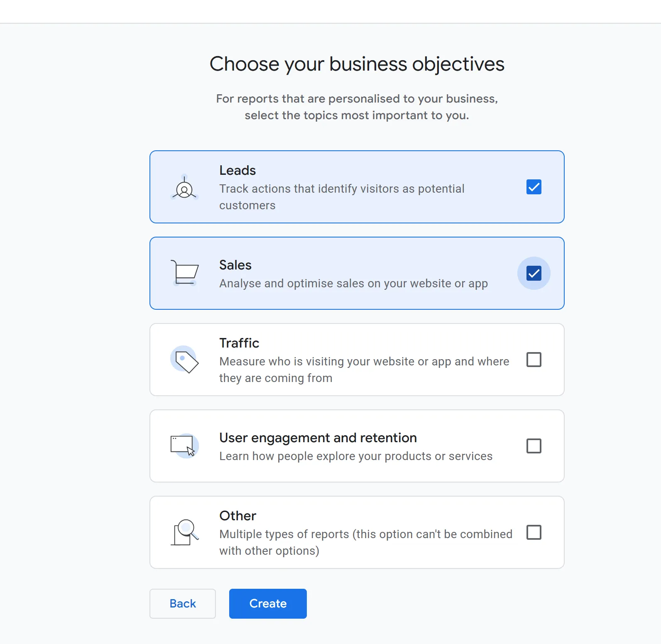Click the "Leads" card title
The image size is (661, 644).
click(x=237, y=170)
